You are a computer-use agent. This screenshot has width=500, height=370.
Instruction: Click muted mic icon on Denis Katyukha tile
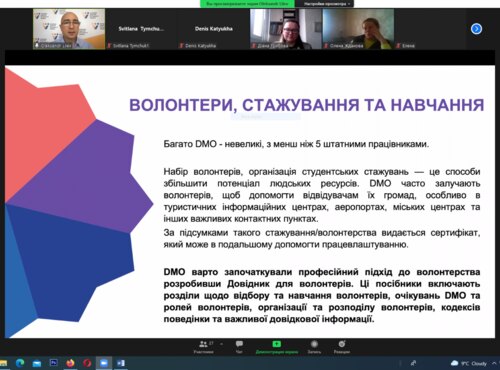[x=181, y=46]
